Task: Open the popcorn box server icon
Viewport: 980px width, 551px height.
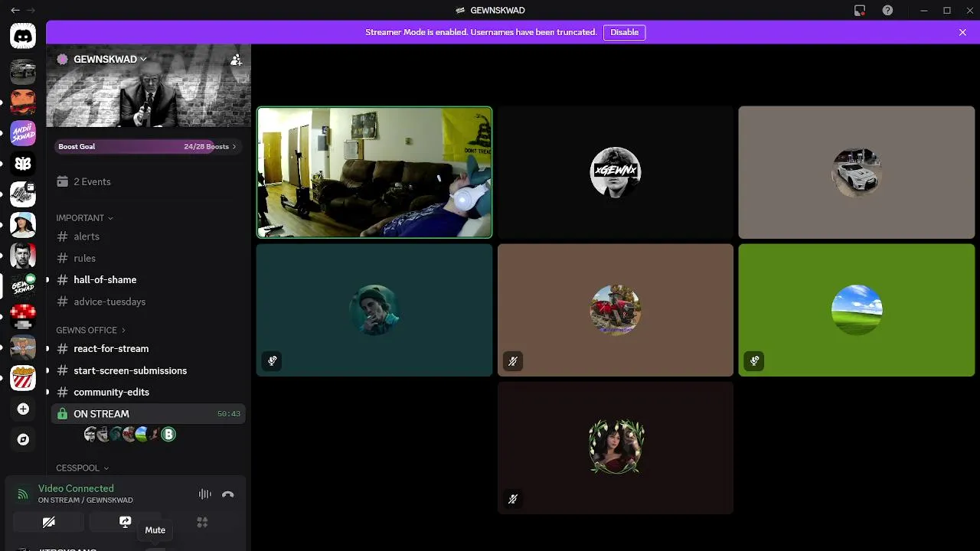Action: tap(23, 377)
